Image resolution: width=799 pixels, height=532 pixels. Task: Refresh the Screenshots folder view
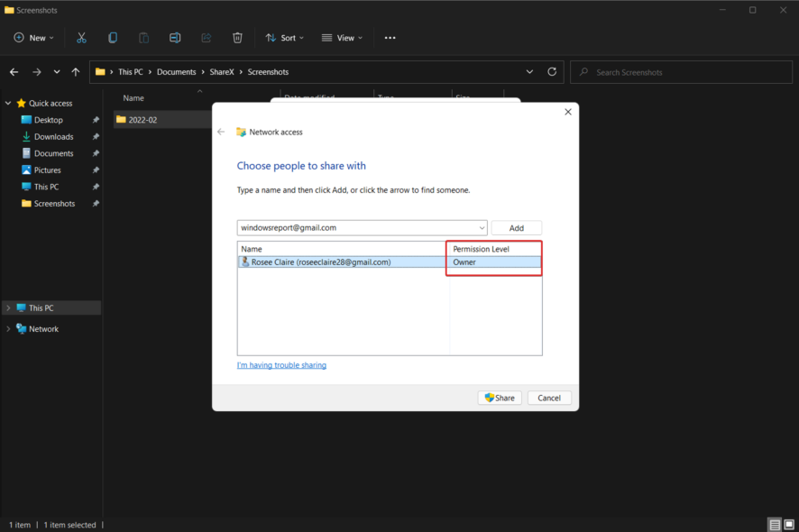coord(550,71)
